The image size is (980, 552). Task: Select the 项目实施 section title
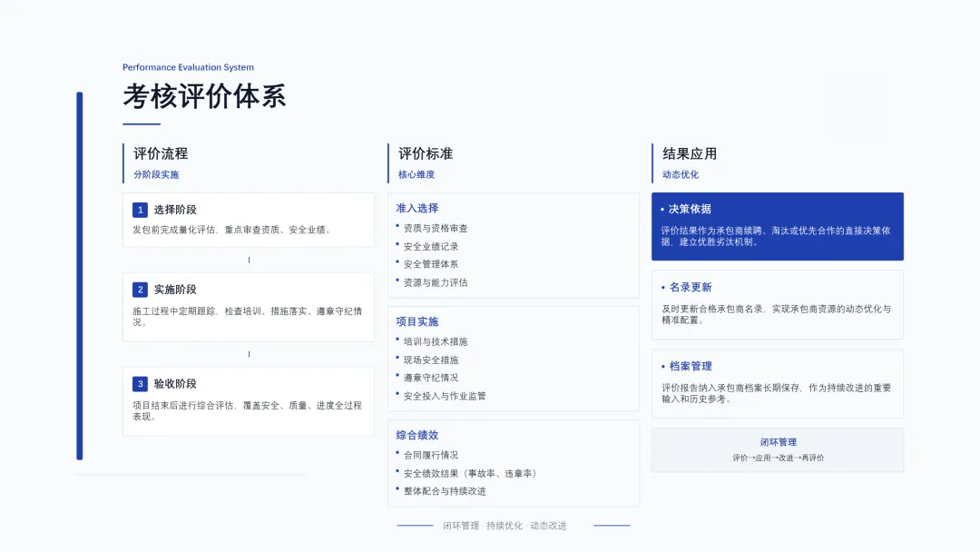coord(416,322)
